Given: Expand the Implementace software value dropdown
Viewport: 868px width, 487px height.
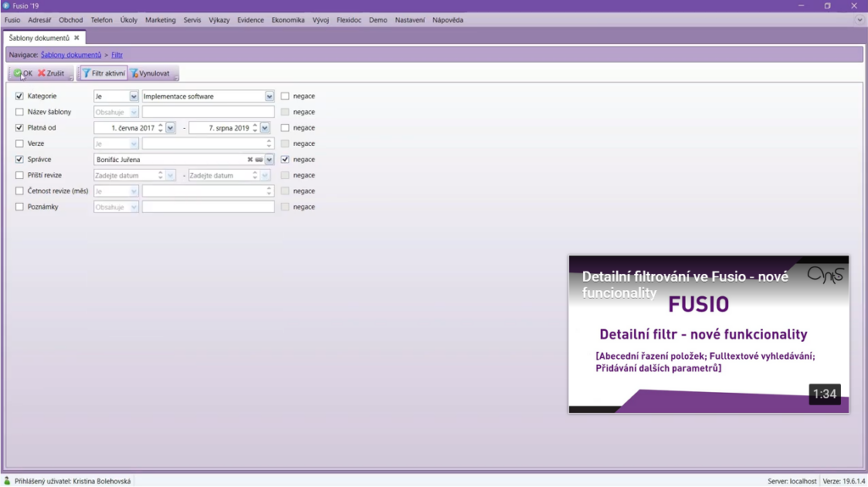Looking at the screenshot, I should click(270, 97).
